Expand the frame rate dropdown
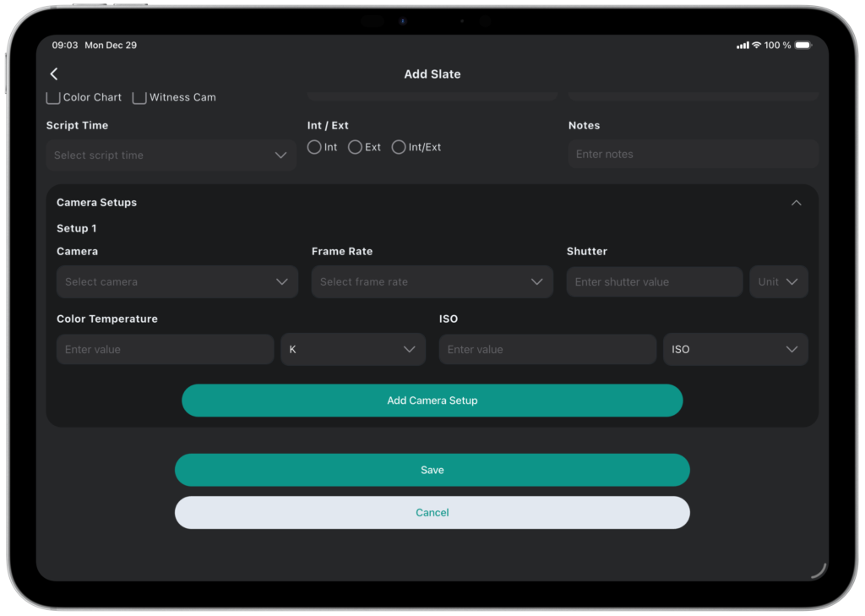The width and height of the screenshot is (865, 616). [x=432, y=282]
